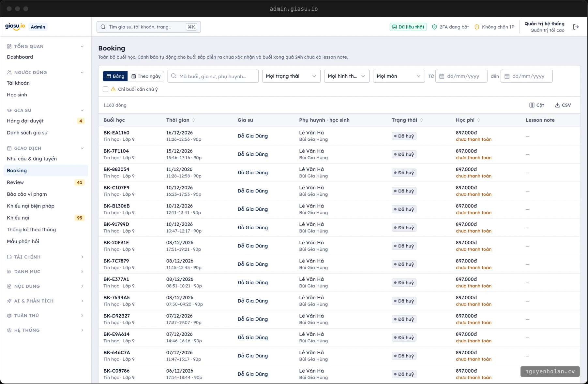
Task: Collapse the Giao dịch section chevron
Action: pos(82,148)
